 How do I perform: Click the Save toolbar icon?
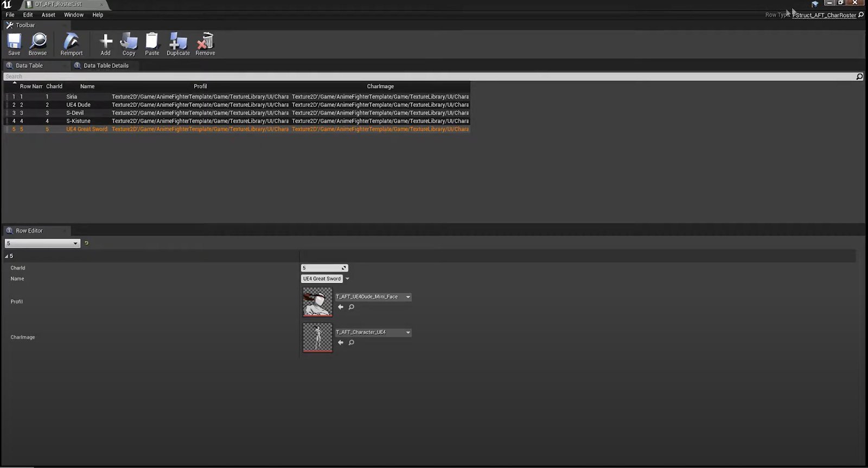[x=14, y=42]
